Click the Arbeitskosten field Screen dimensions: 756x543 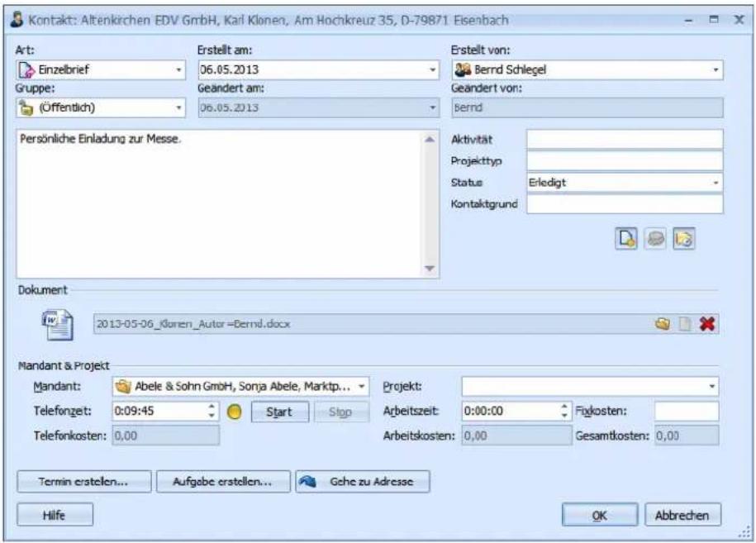pos(516,436)
